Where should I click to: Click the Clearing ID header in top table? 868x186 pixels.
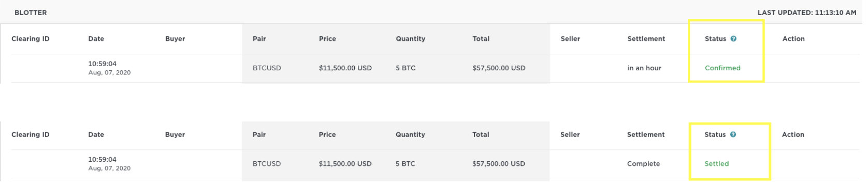pyautogui.click(x=31, y=39)
